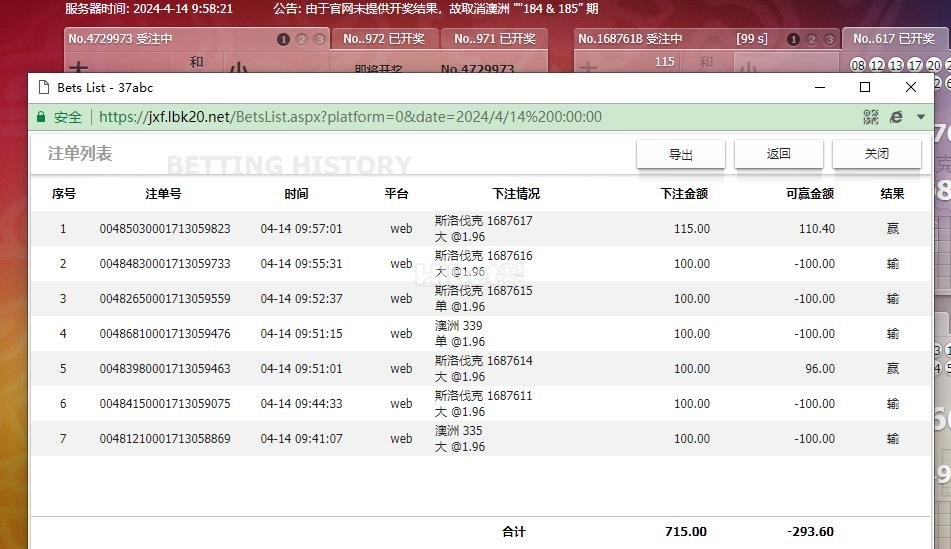951x549 pixels.
Task: Select the No..971 已开奖 tab in background
Action: click(495, 39)
